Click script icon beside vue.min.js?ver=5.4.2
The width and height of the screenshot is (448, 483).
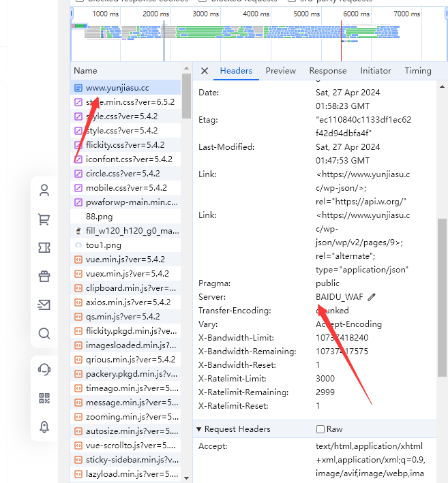[x=78, y=260]
